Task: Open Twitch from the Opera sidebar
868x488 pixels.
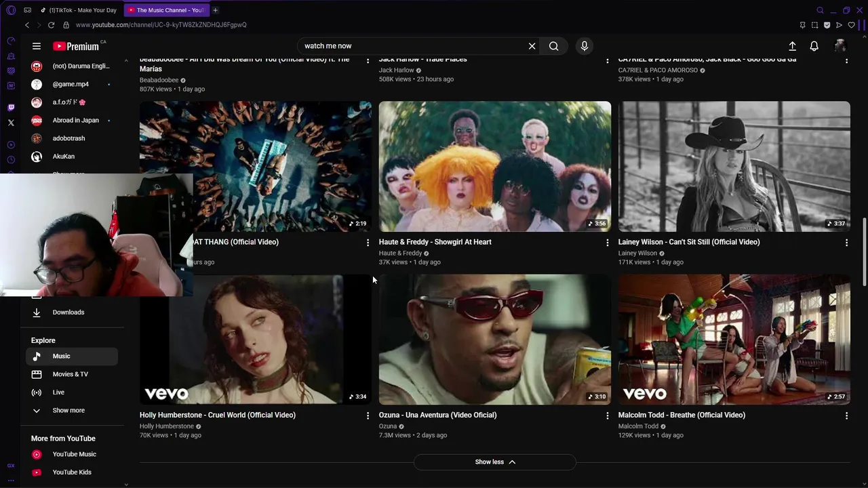Action: [11, 108]
